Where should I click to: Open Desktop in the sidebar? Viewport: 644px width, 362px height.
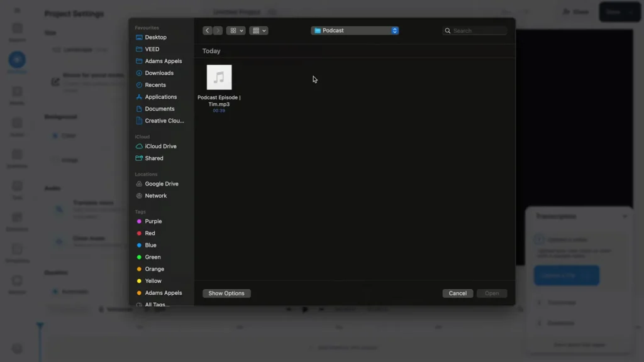coord(155,37)
